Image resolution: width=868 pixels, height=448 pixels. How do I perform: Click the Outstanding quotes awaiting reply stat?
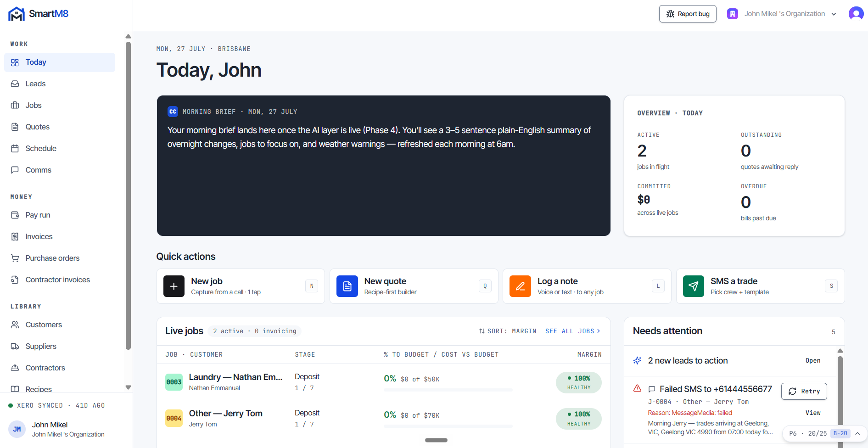pyautogui.click(x=769, y=151)
